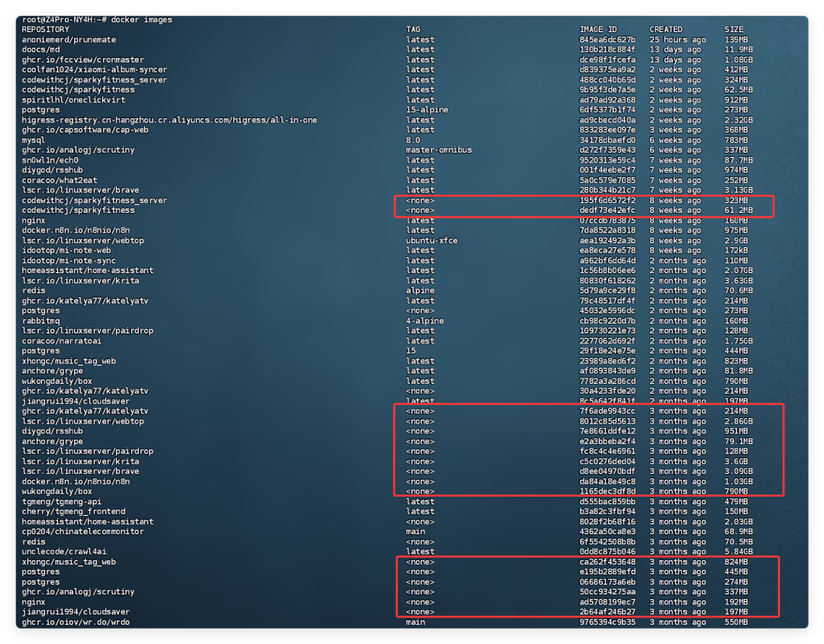Select the 5.84GB size value
The width and height of the screenshot is (824, 644).
[x=739, y=552]
